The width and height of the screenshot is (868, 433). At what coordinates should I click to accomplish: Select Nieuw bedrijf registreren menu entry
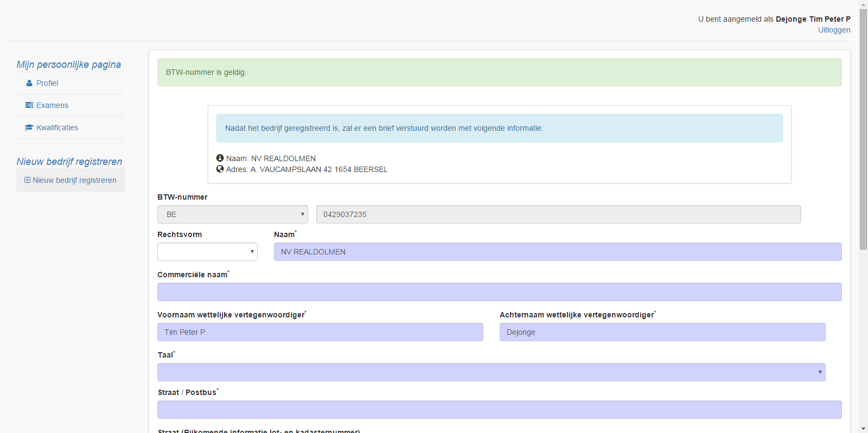coord(71,180)
